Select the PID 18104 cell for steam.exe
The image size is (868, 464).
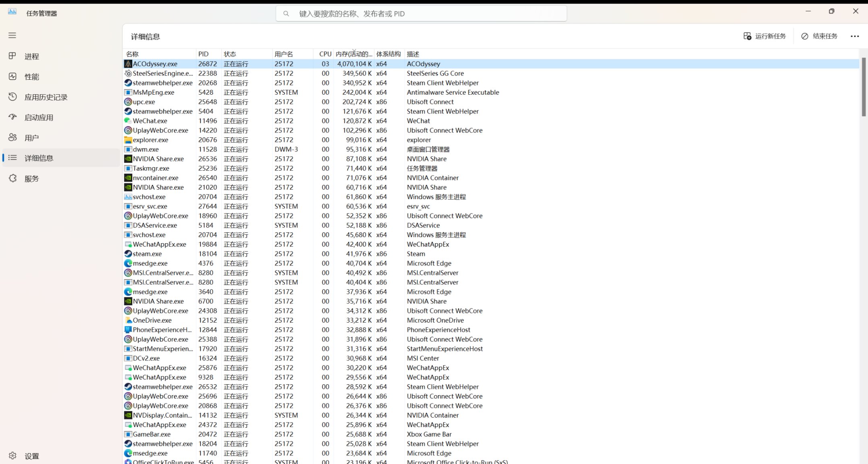207,254
